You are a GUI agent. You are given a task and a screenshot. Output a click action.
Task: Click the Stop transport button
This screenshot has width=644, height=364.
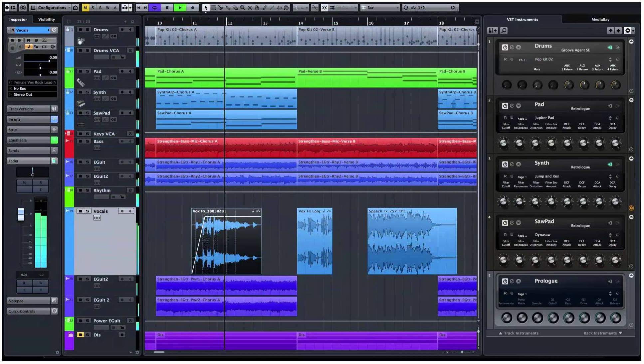167,8
